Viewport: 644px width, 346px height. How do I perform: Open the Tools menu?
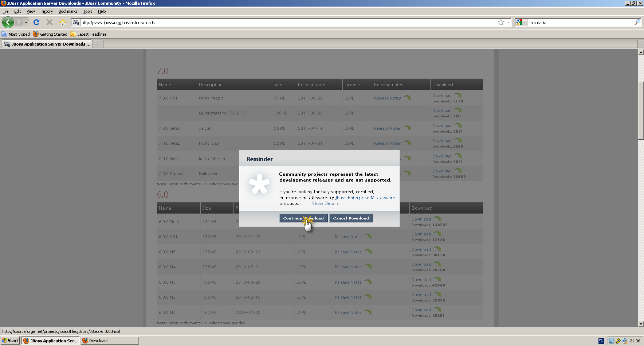[87, 11]
